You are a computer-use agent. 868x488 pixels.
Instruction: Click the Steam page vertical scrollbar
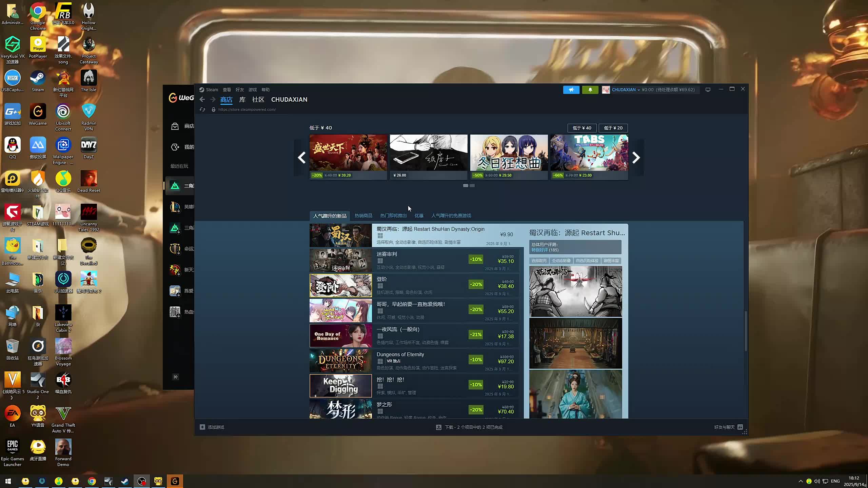(745, 330)
